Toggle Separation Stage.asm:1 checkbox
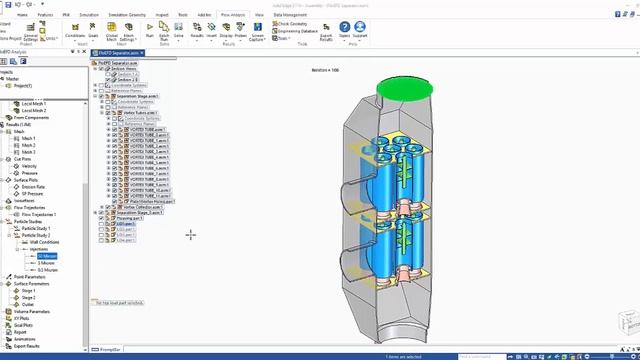The height and width of the screenshot is (360, 640). (101, 96)
